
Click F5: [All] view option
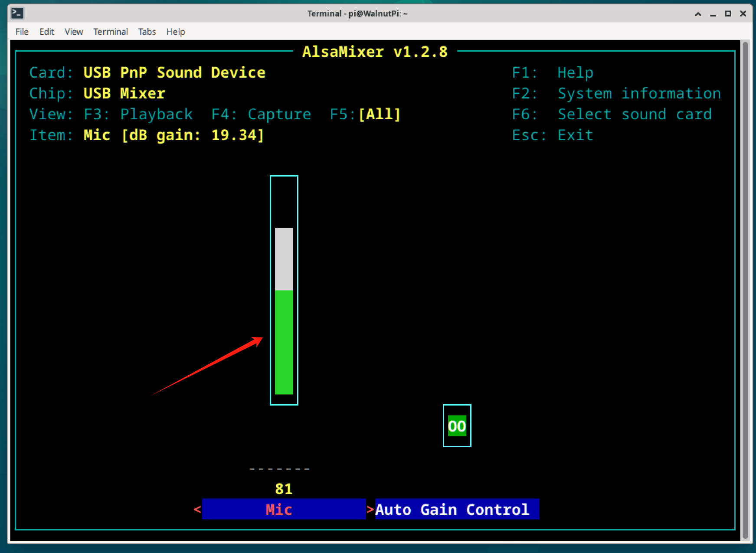(365, 114)
